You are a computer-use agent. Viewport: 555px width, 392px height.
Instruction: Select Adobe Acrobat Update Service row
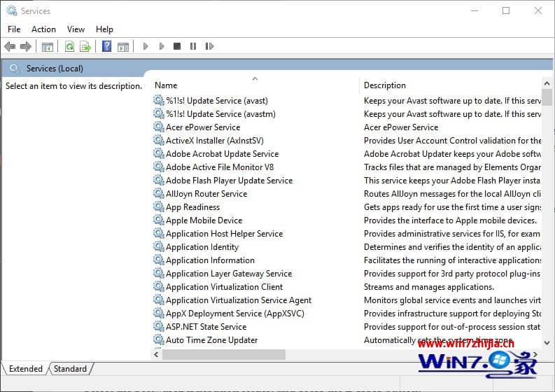tap(223, 154)
